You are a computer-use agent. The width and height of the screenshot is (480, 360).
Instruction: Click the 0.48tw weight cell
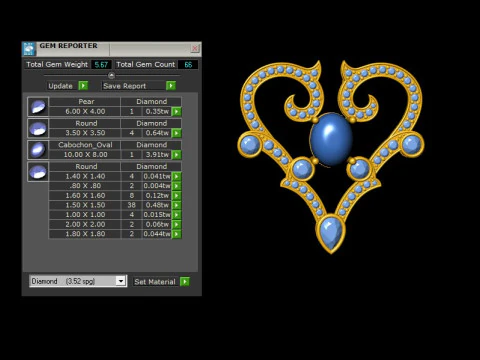coord(157,205)
